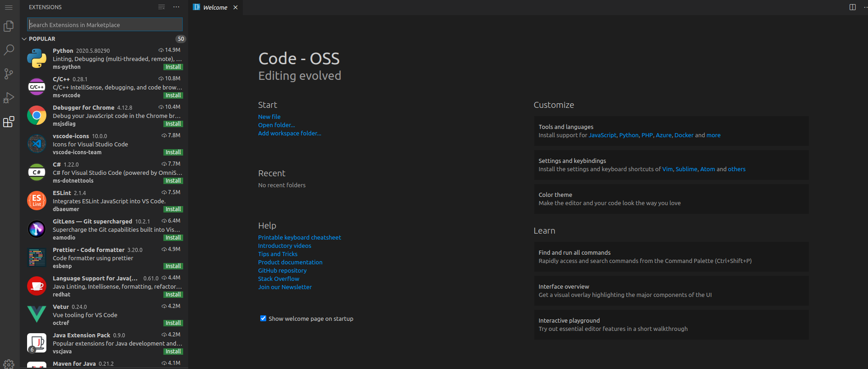Clear extensions search results icon
Viewport: 868px width, 369px height.
(162, 7)
